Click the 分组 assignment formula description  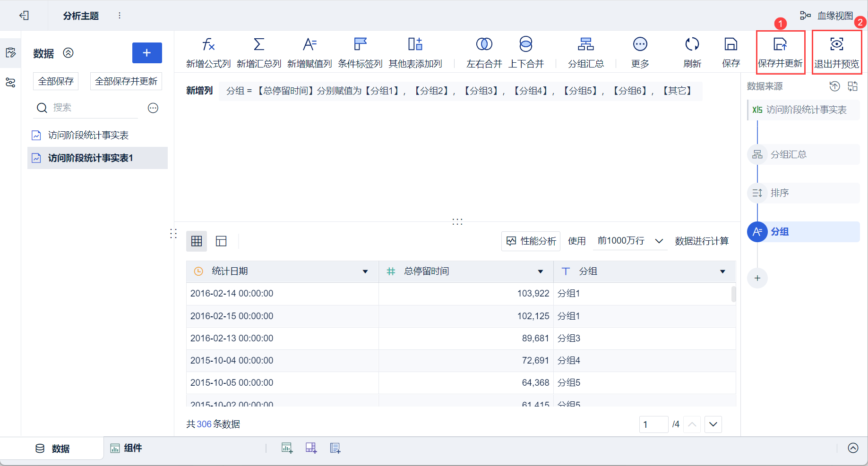[460, 91]
